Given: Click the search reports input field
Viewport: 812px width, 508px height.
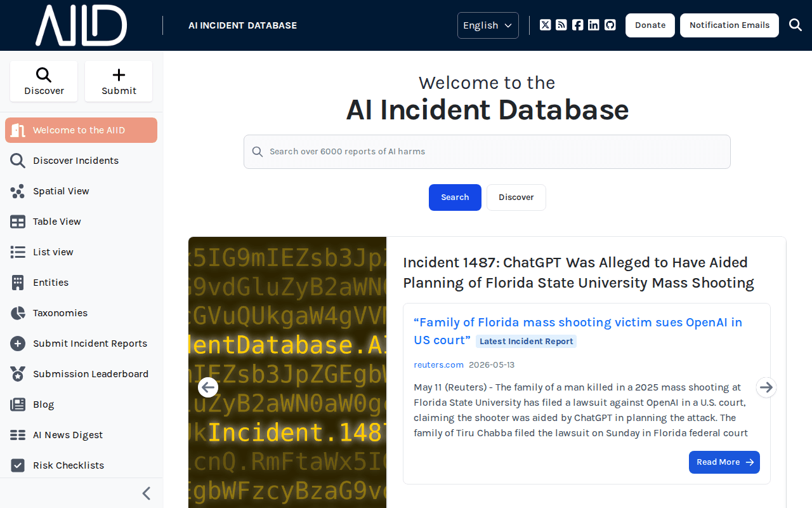Looking at the screenshot, I should tap(487, 152).
